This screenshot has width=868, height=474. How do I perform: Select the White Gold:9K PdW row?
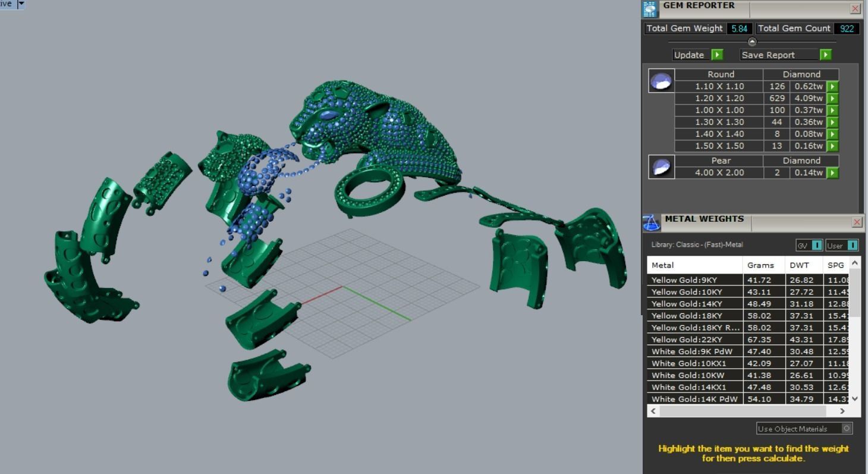[749, 351]
